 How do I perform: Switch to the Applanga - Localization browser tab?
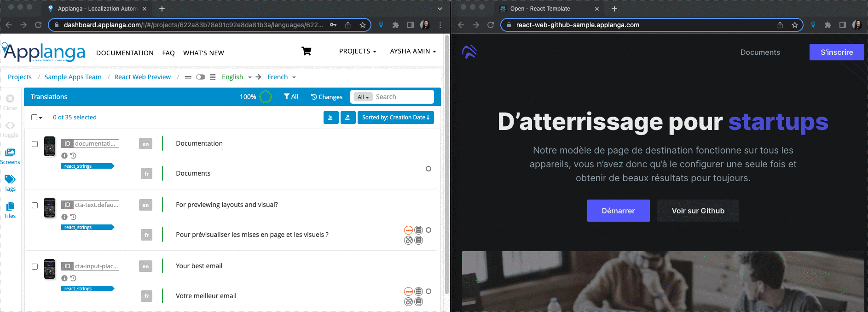[x=97, y=8]
